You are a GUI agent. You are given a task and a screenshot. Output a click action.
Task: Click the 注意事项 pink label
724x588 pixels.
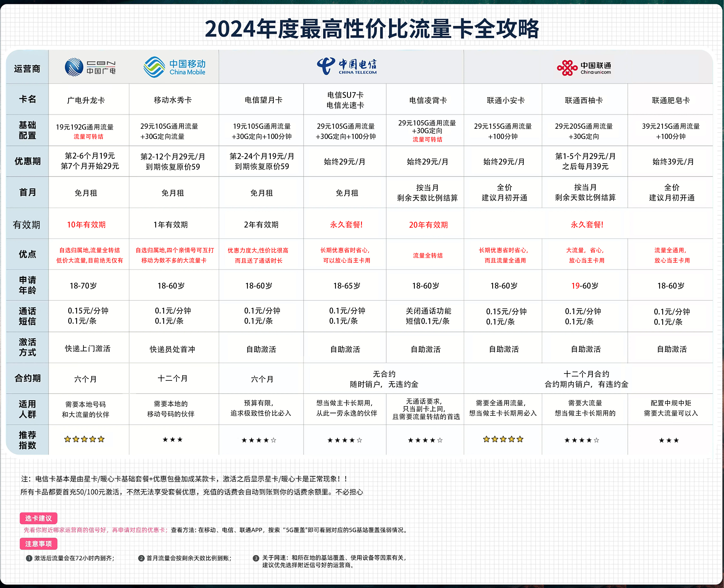(x=38, y=544)
